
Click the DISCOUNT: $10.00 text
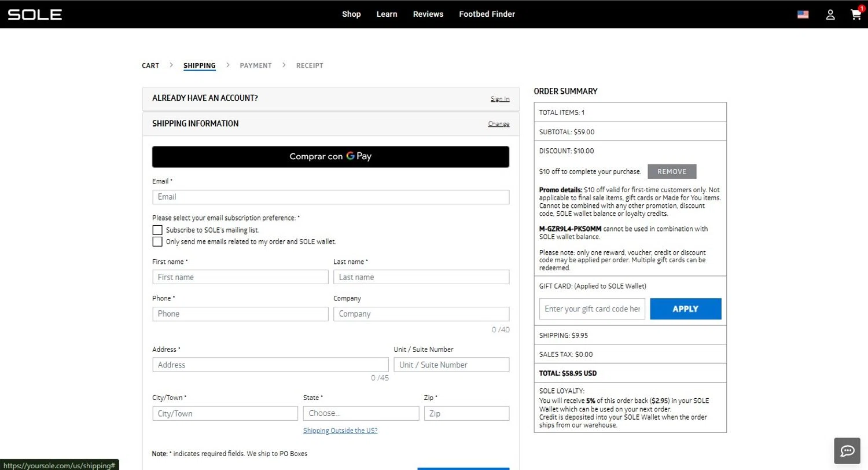(x=567, y=151)
